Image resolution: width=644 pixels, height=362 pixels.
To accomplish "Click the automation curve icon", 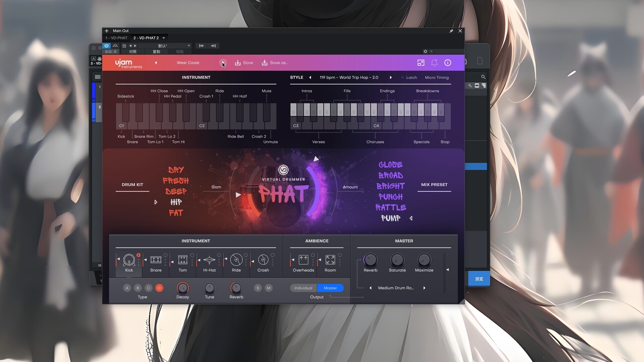I will pyautogui.click(x=115, y=46).
